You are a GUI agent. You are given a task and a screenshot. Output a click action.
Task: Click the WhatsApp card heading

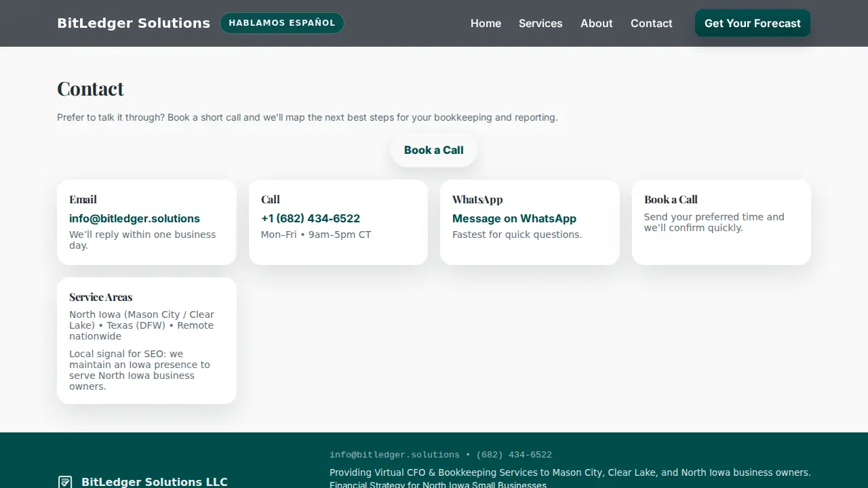pos(477,199)
